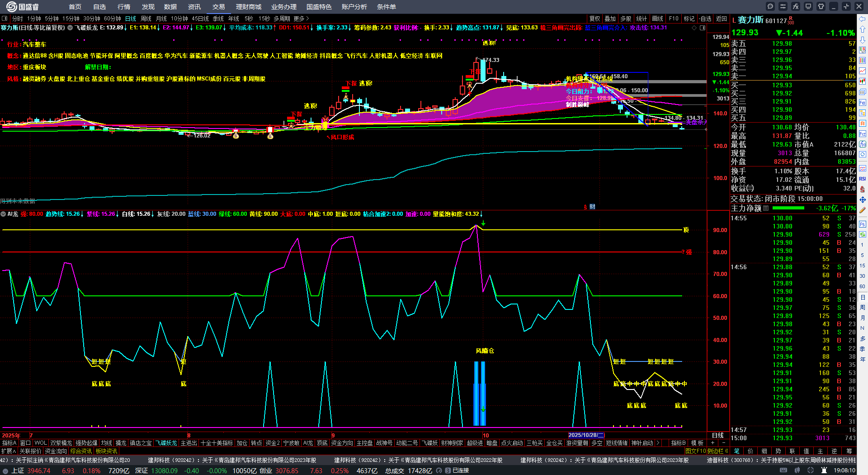This screenshot has width=868, height=475.
Task: Click the green refresh sidebar icon
Action: pos(863,234)
